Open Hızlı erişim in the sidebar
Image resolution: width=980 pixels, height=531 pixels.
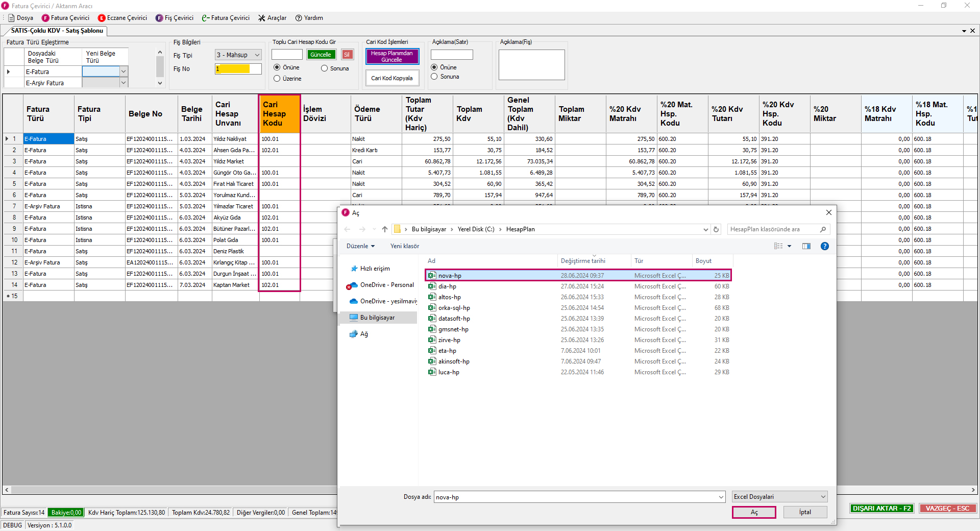click(375, 269)
